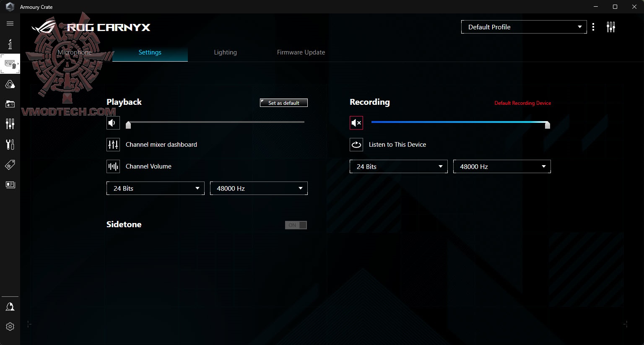Click the Set as default button
The width and height of the screenshot is (644, 345).
pos(284,103)
